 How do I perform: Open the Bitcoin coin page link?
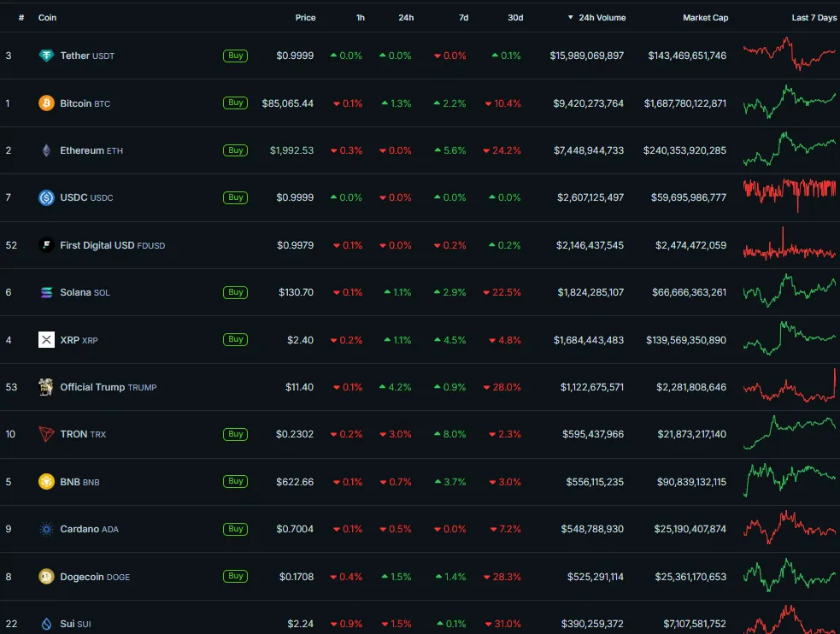click(x=85, y=103)
